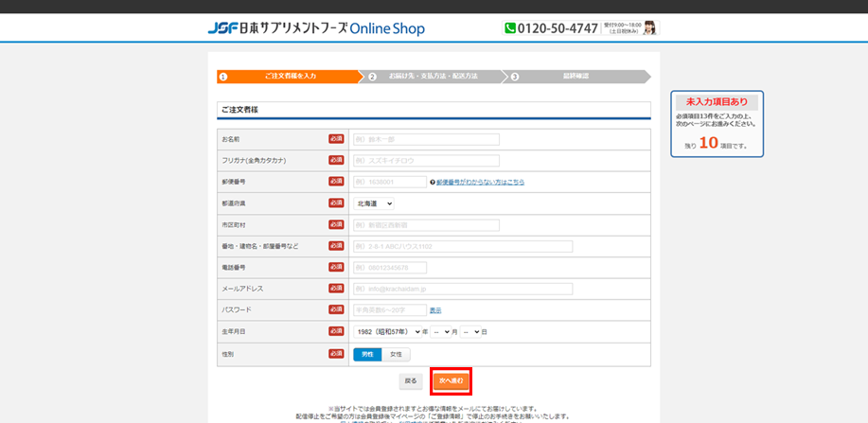Click 必須 badge in 郵便番号 row
This screenshot has height=423, width=868.
click(x=336, y=181)
